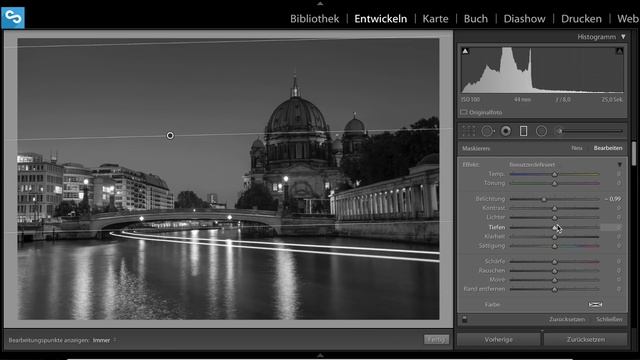640x360 pixels.
Task: Click the Belichtung slider handle
Action: (x=544, y=199)
